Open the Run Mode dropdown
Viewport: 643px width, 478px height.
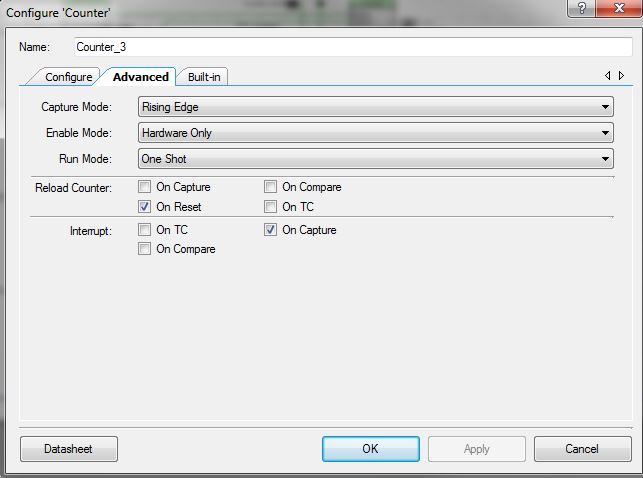[376, 159]
